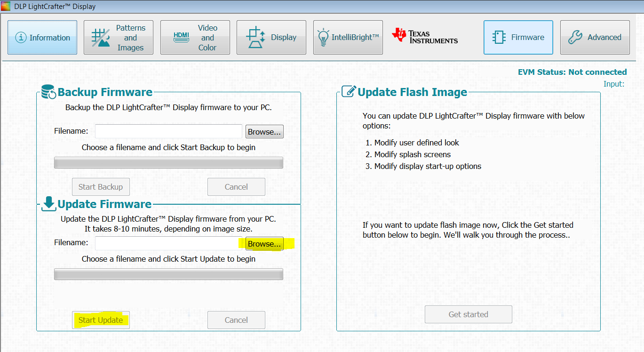This screenshot has height=352, width=644.
Task: Click the DLP LightCrafter title bar icon
Action: [6, 6]
